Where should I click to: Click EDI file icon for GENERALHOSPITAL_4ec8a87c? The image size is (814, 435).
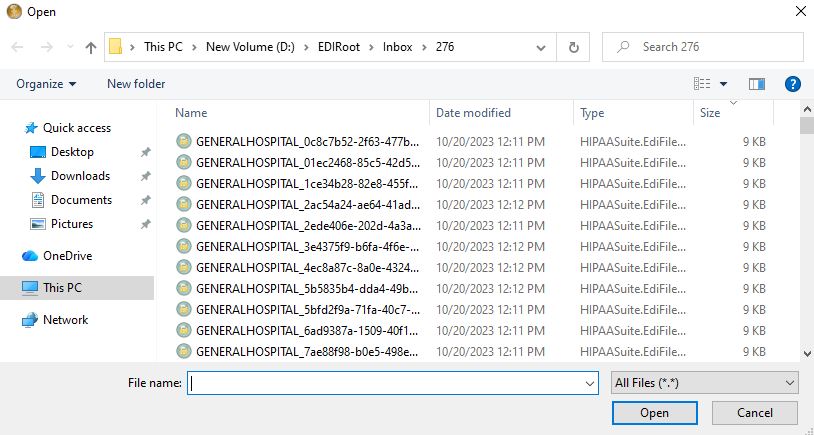pos(183,267)
